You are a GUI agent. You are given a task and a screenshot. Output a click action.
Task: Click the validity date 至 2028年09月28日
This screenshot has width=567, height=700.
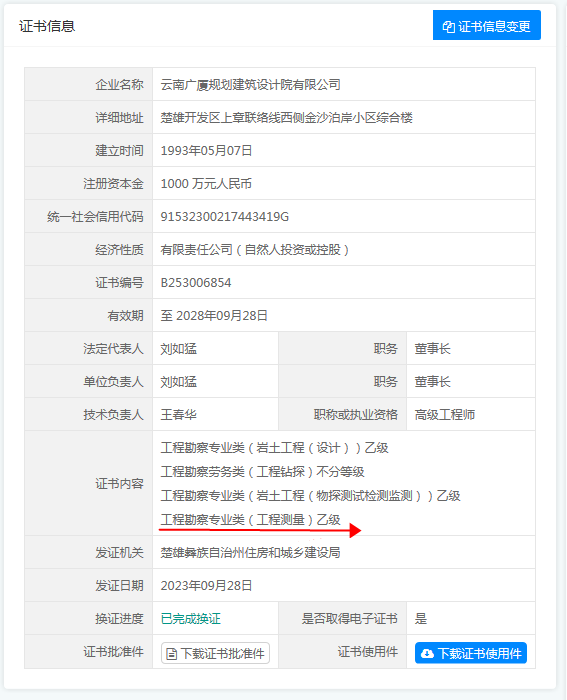pos(214,316)
